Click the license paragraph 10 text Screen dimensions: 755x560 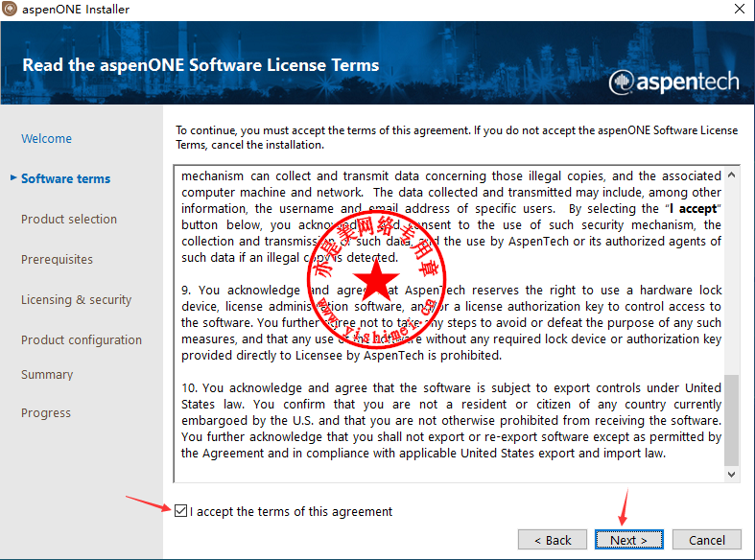[x=451, y=421]
